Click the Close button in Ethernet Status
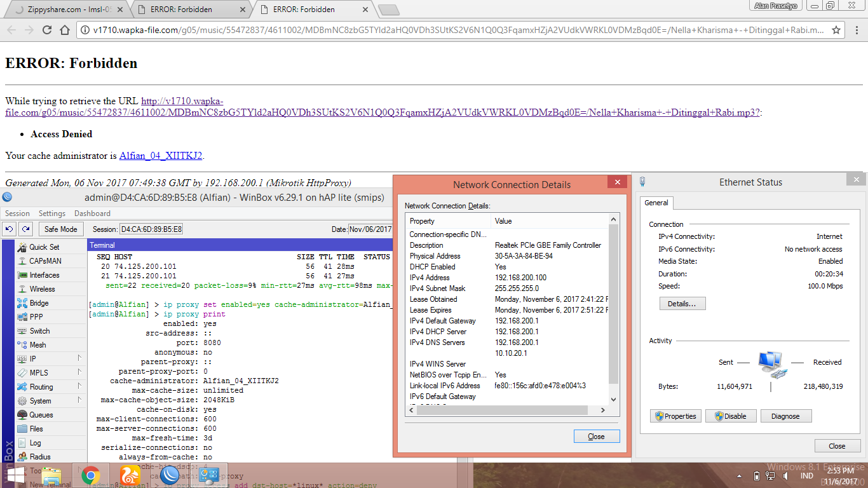This screenshot has width=868, height=488. click(x=837, y=446)
